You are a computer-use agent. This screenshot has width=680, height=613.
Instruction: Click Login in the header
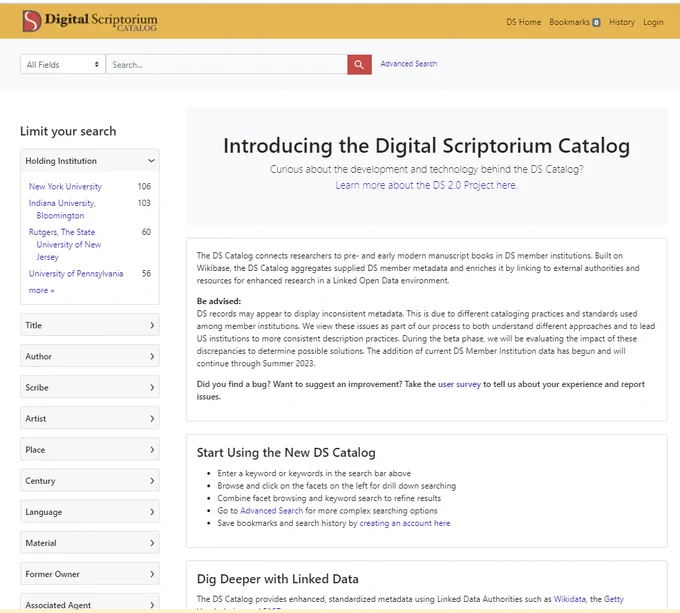(653, 22)
